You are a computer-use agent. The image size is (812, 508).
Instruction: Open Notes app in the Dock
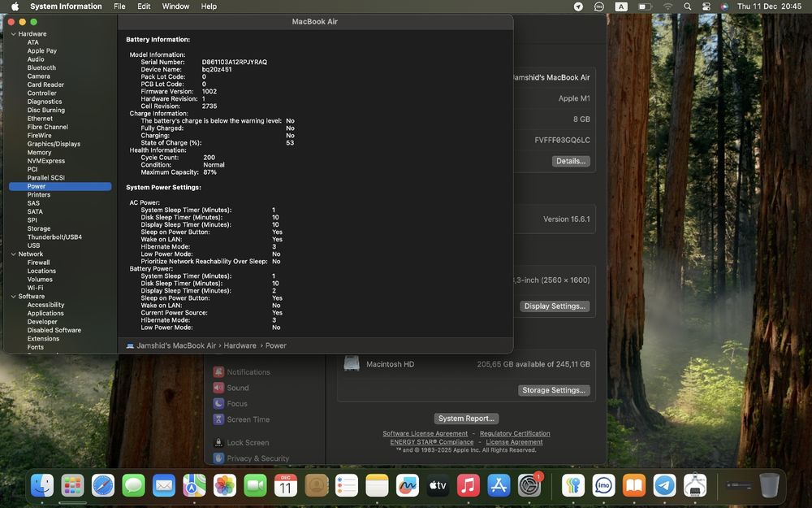point(377,486)
